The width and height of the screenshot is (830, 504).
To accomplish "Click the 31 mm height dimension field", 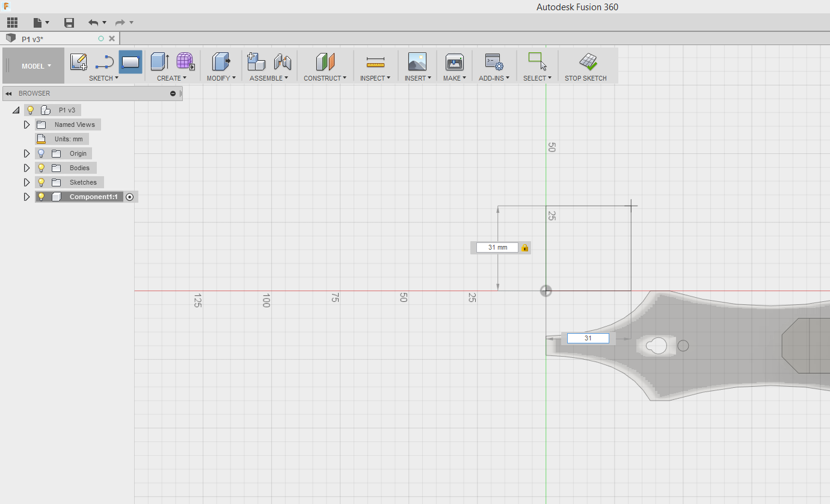I will coord(497,247).
